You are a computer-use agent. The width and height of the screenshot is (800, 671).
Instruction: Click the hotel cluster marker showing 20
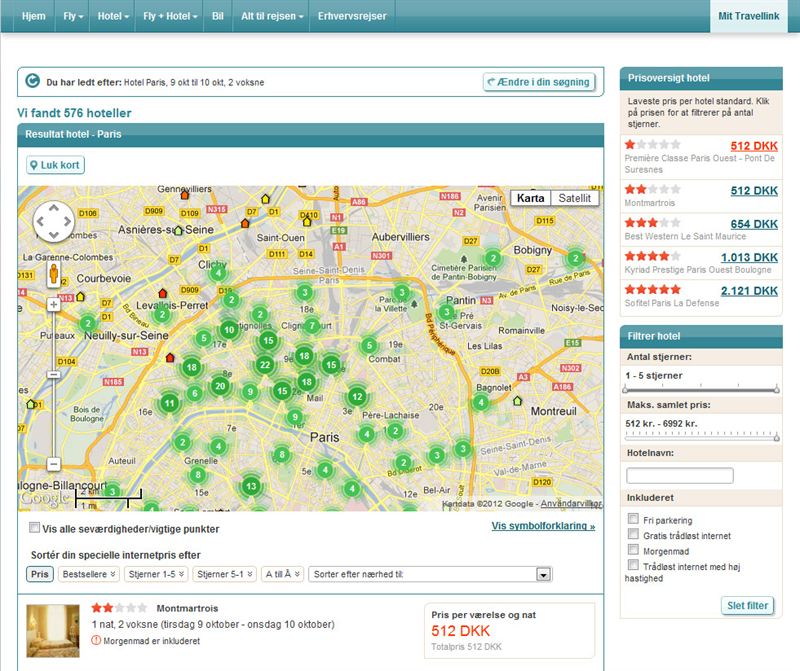pos(220,386)
